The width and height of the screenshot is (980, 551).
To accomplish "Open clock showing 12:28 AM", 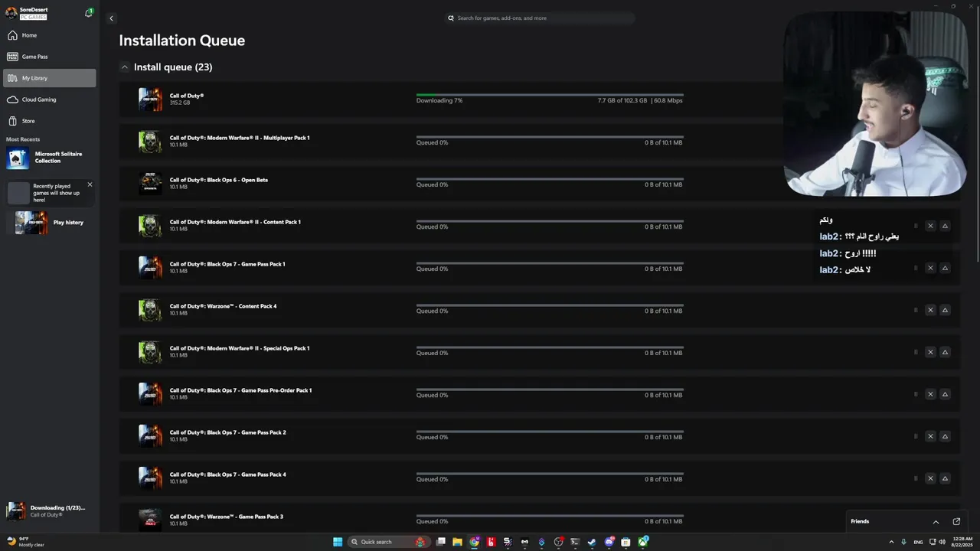I will (962, 542).
